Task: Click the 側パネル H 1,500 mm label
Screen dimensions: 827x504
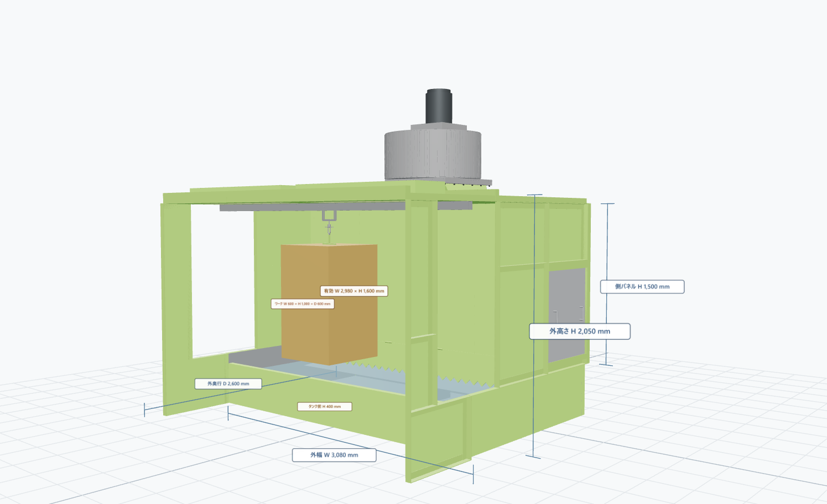Action: [642, 286]
